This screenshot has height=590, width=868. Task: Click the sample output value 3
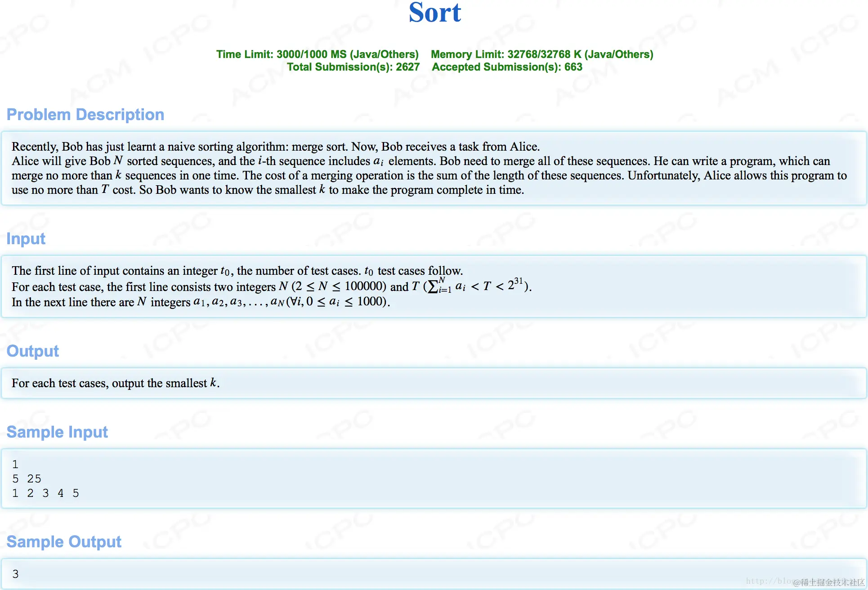tap(16, 574)
